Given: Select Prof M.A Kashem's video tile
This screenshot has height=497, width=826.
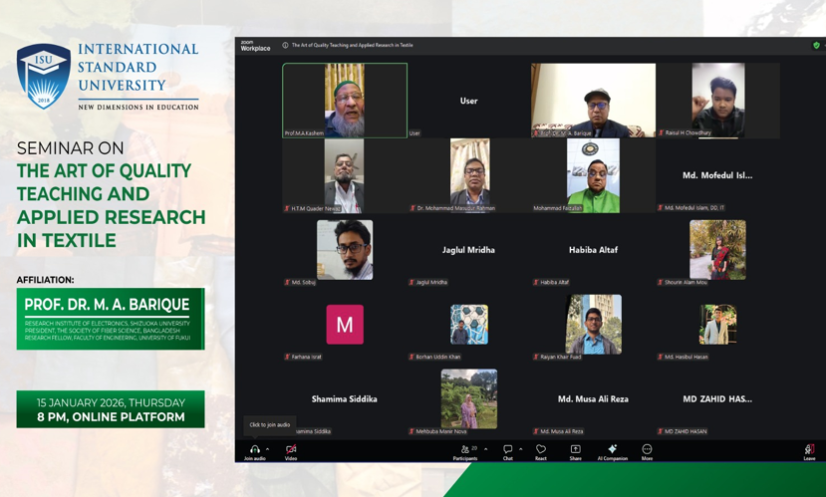Looking at the screenshot, I should (344, 100).
